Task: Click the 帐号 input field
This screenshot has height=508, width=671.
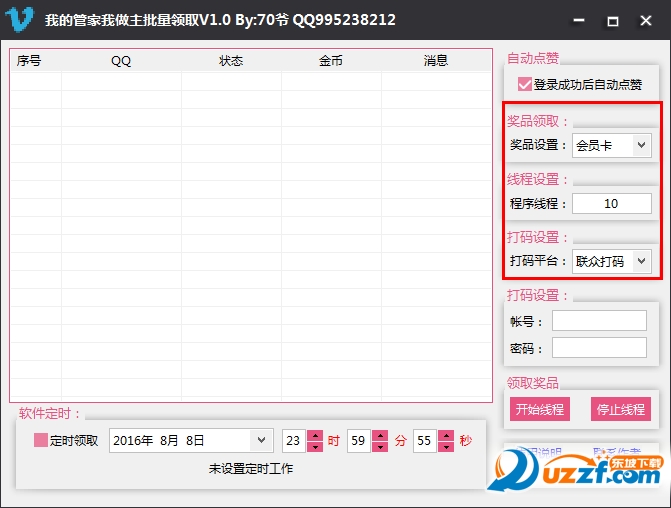Action: (599, 321)
